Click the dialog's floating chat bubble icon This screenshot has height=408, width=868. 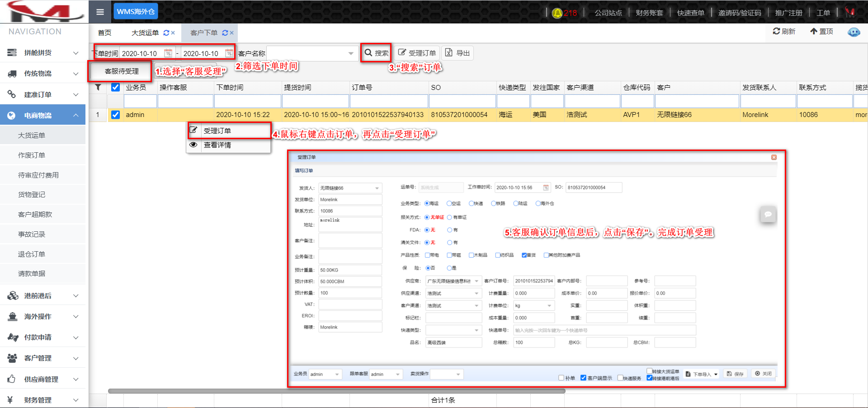(768, 215)
